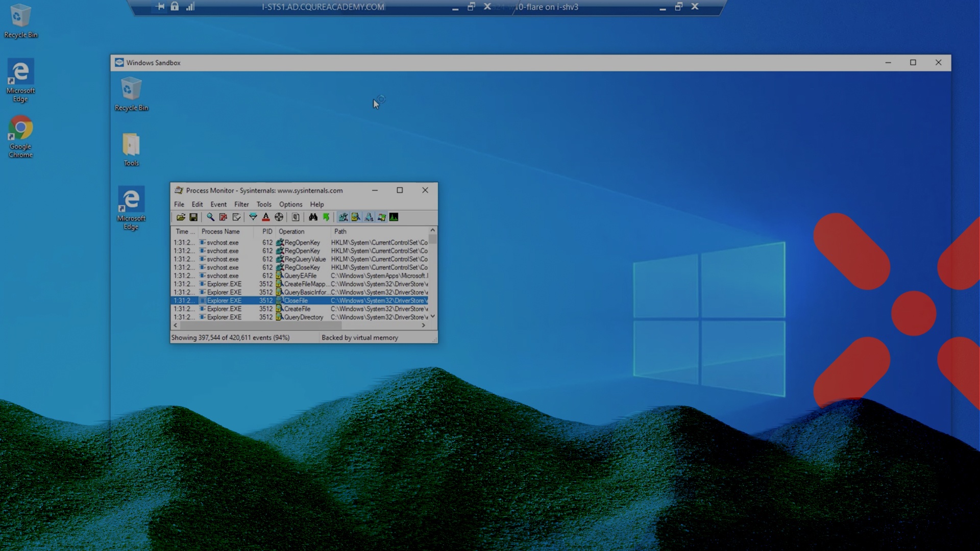Select Microsoft Edge shortcut inside Windows Sandbox
980x551 pixels.
pyautogui.click(x=131, y=208)
